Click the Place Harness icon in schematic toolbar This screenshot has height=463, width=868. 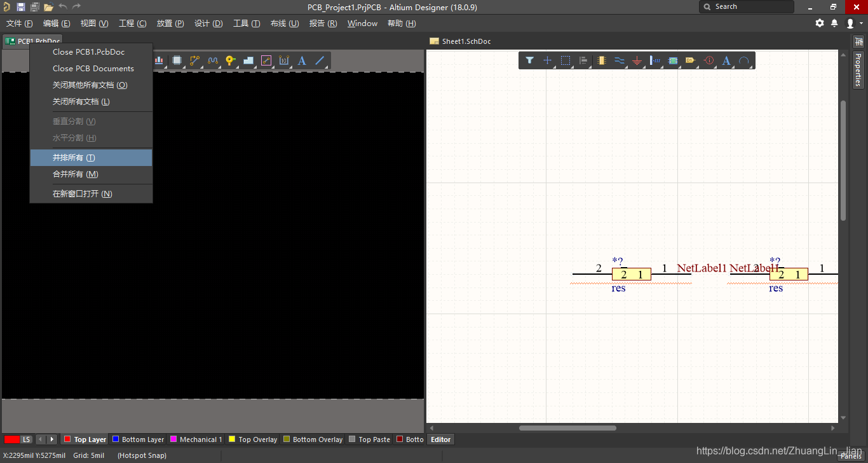pos(654,60)
